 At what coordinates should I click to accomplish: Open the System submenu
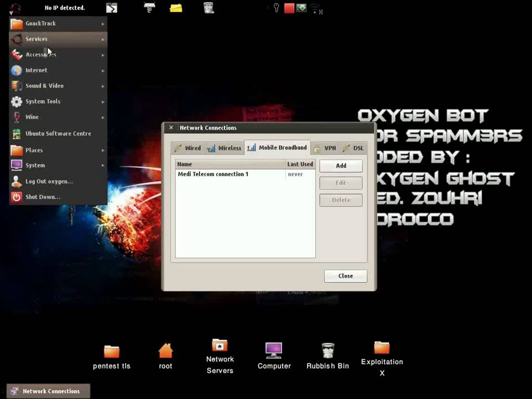(58, 165)
